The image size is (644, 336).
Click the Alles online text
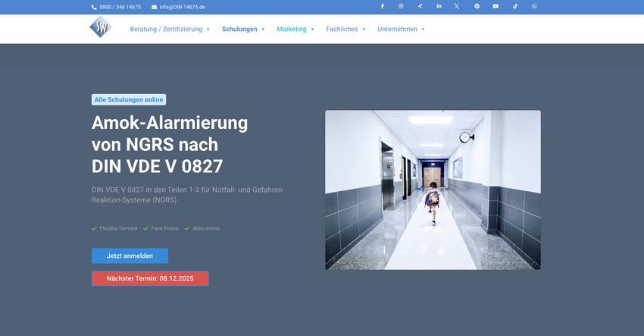pyautogui.click(x=206, y=228)
